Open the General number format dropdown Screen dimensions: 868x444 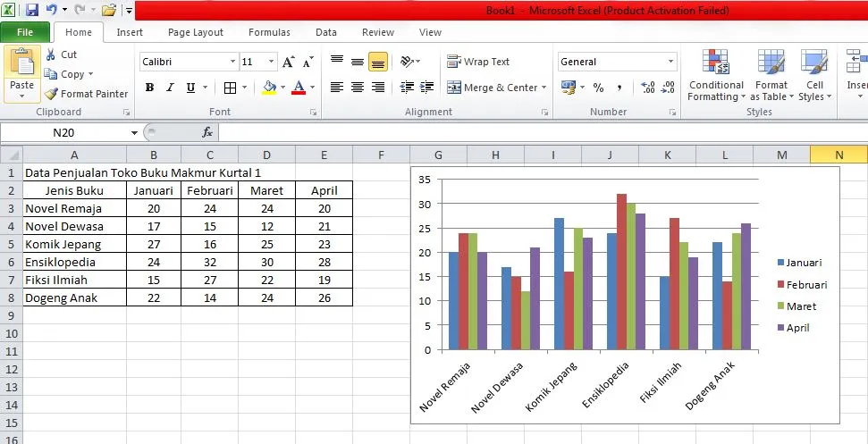coord(671,62)
